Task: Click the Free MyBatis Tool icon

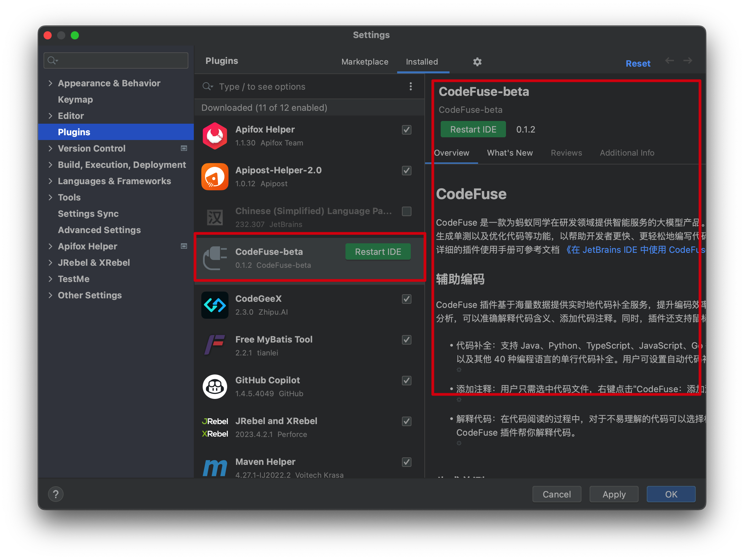Action: click(215, 345)
